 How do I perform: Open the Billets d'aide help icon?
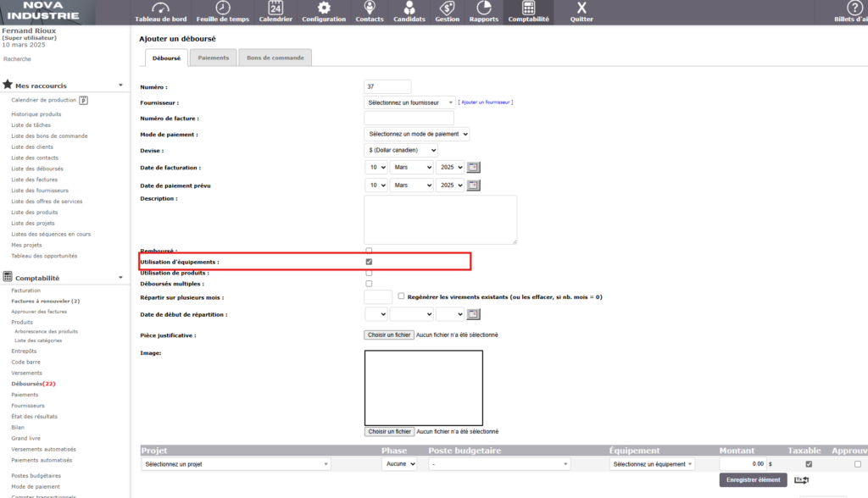(x=854, y=8)
